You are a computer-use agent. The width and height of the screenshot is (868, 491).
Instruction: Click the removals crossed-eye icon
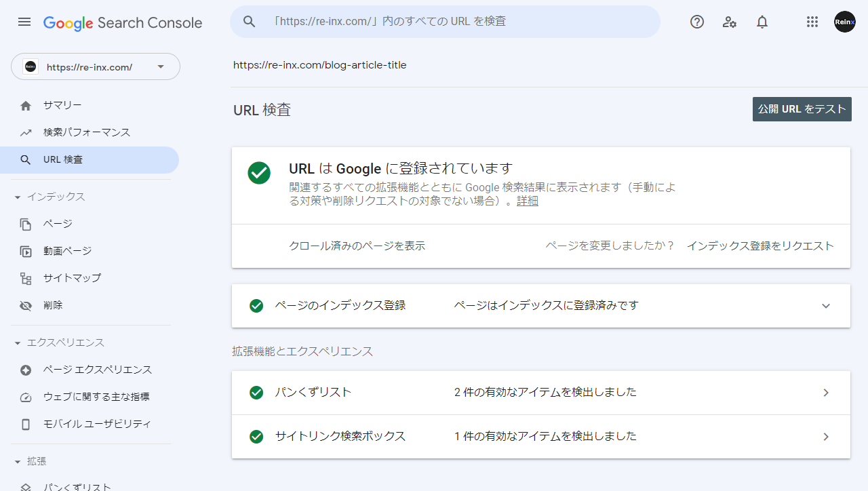(26, 306)
